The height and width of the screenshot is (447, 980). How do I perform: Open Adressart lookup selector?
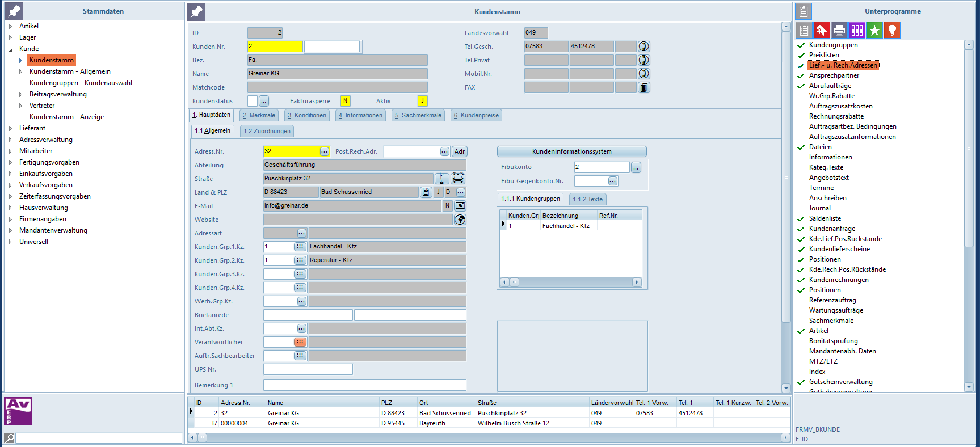pos(301,233)
